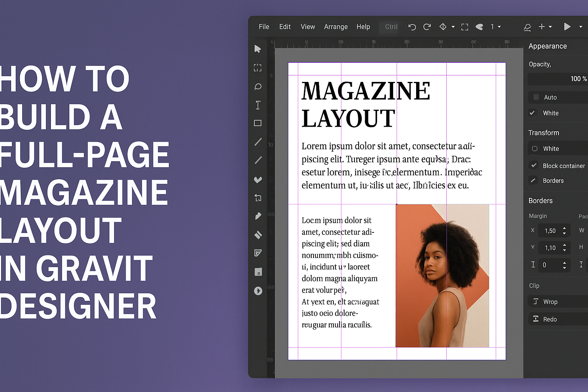Click the diamond snapping icon
Screen dimensions: 588x392
click(443, 27)
